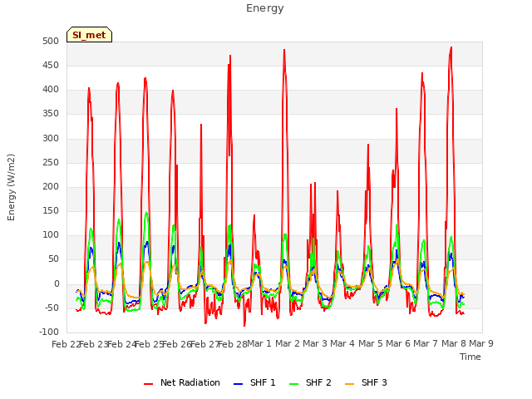This screenshot has height=399, width=532.
Task: Click the Mar 3 x-axis date label
Action: (315, 343)
